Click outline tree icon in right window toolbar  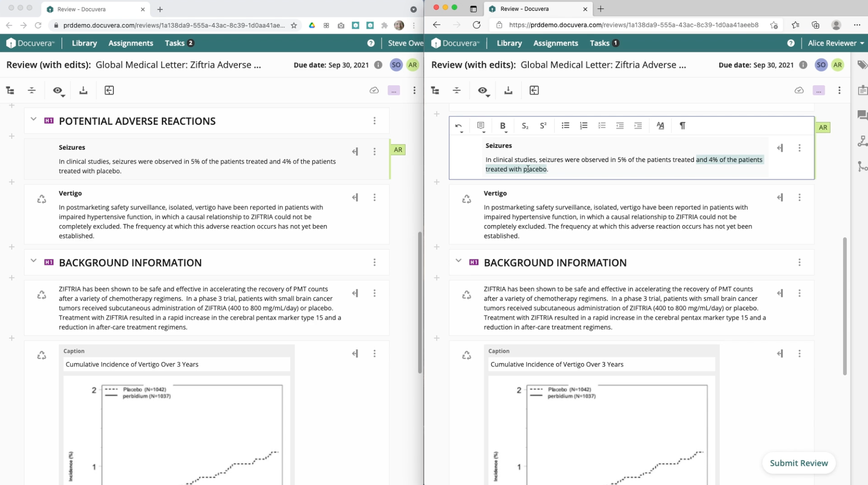tap(435, 90)
